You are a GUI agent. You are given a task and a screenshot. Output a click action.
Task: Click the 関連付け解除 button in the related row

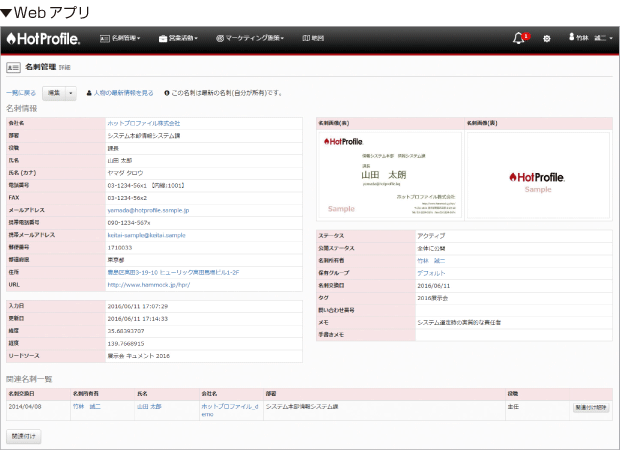pyautogui.click(x=591, y=408)
